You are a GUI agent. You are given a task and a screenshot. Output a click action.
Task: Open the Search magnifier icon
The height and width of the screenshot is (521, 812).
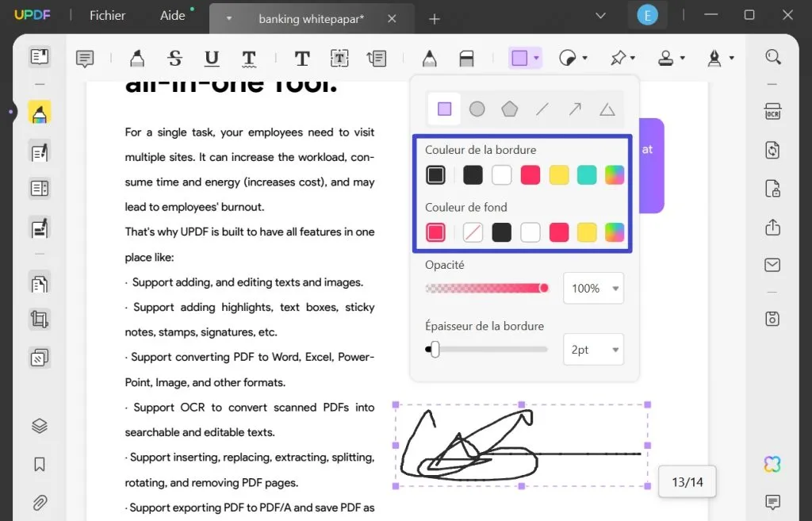tap(772, 56)
